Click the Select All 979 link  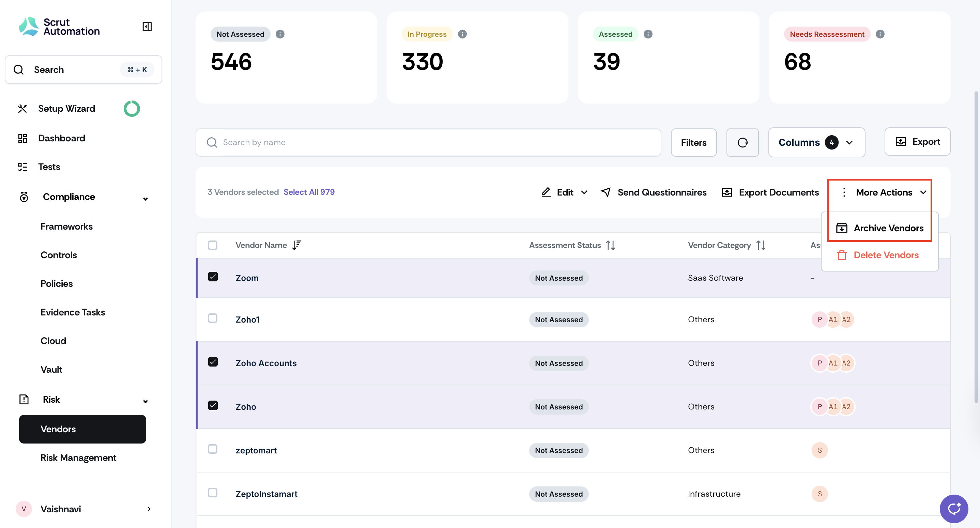[309, 192]
